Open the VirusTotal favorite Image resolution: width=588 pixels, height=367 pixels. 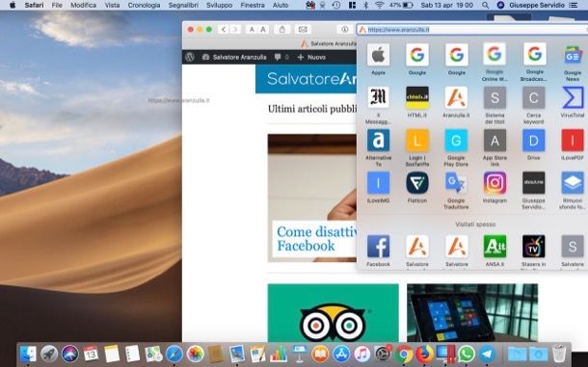(573, 97)
